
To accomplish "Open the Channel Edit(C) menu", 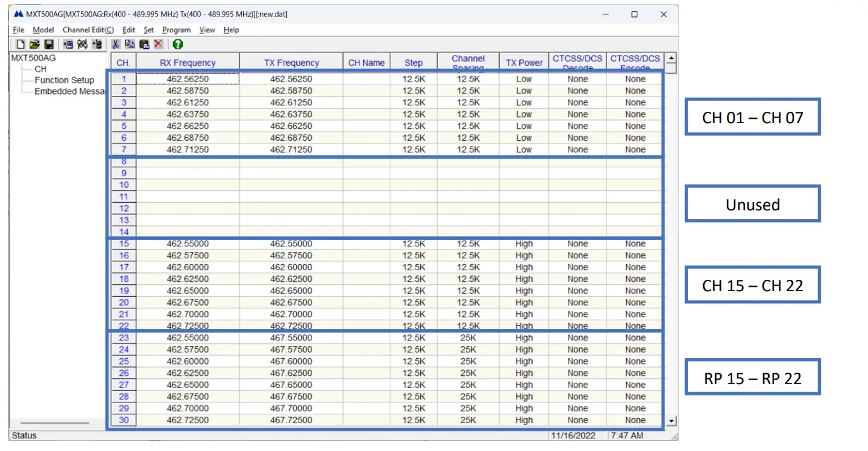I will tap(88, 30).
